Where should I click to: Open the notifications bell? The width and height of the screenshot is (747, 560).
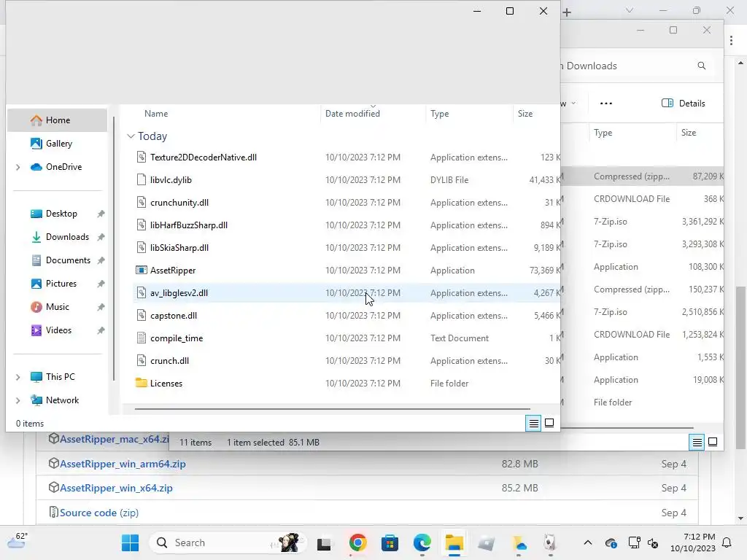[727, 542]
